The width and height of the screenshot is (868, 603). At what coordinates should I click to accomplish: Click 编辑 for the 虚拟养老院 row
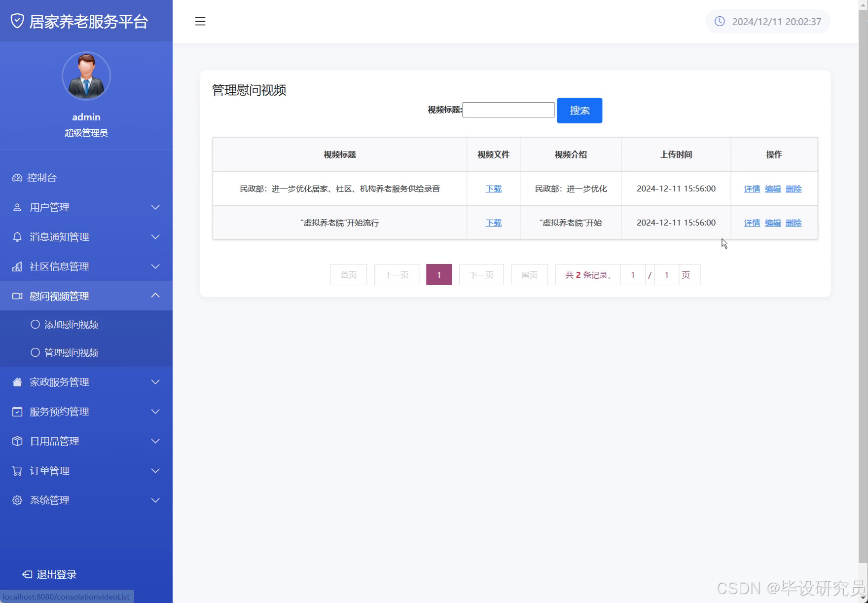click(x=773, y=223)
